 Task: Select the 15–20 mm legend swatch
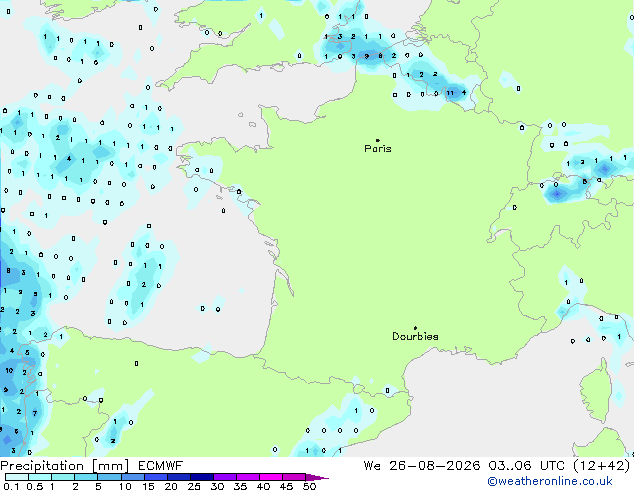tap(155, 477)
